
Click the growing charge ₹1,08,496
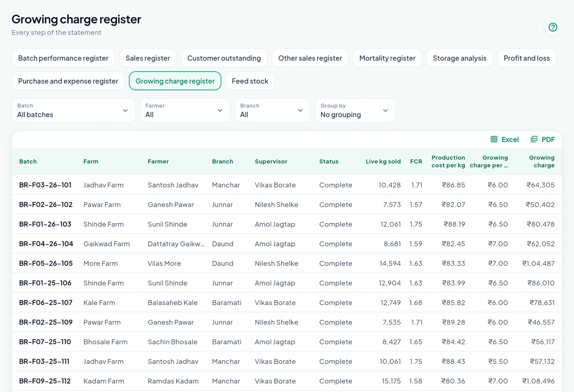pos(538,381)
